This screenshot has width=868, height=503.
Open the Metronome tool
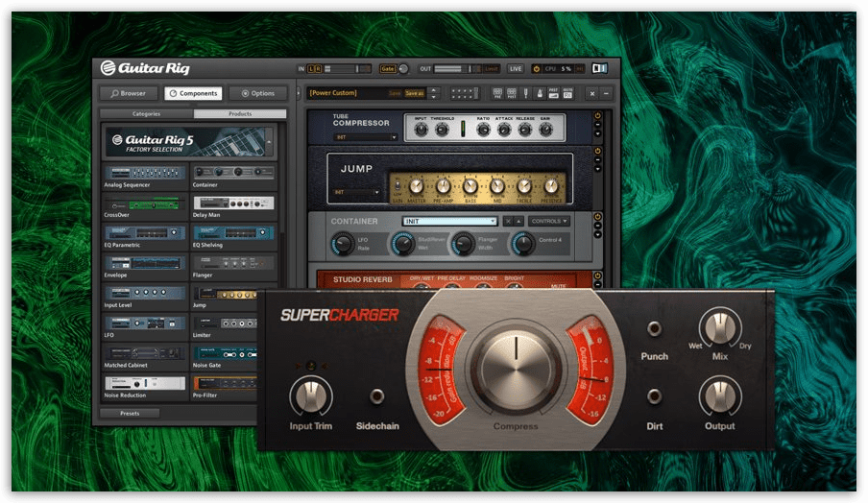click(x=540, y=93)
